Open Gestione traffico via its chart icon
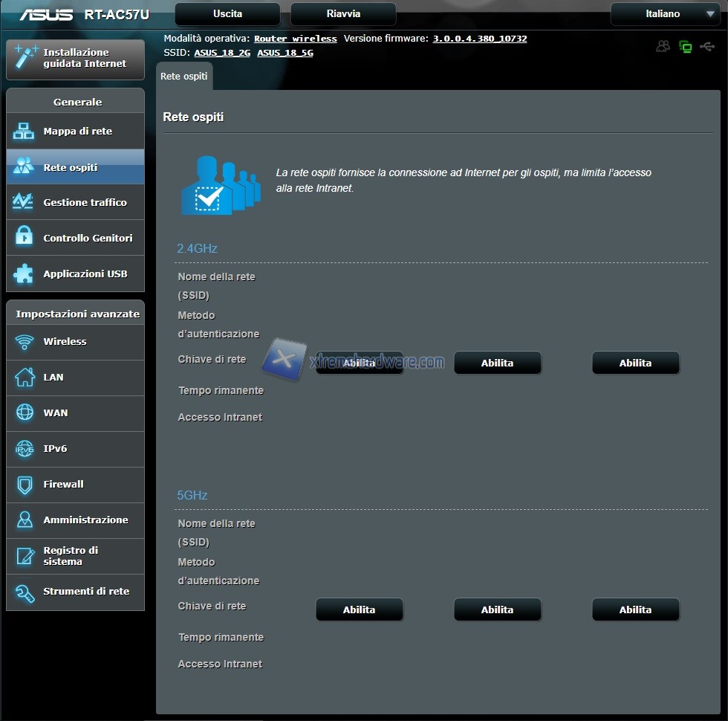 pos(24,202)
